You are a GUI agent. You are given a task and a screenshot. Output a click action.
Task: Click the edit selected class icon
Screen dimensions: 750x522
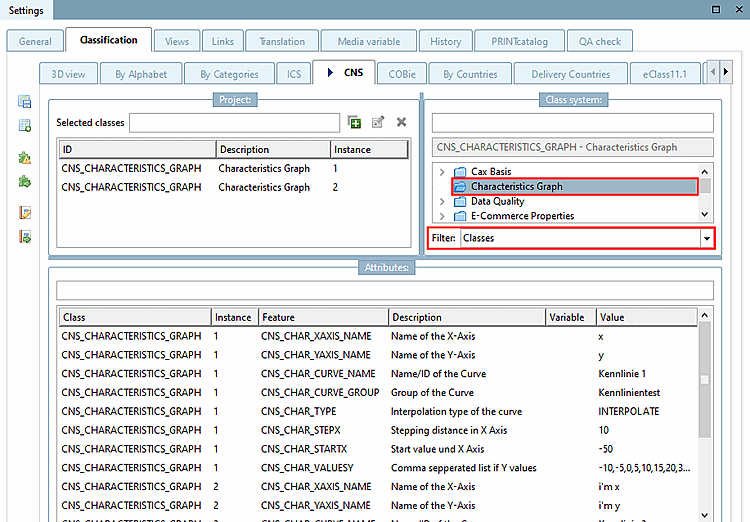coord(378,122)
